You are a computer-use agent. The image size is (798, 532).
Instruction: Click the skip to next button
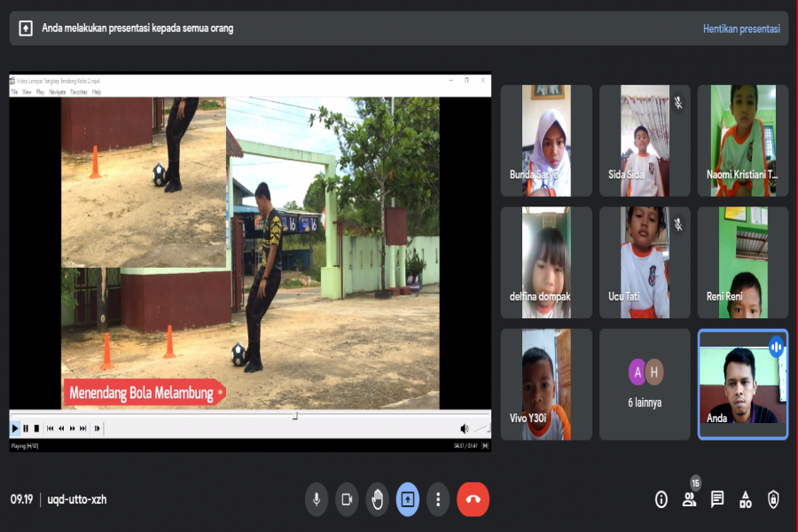coord(83,428)
